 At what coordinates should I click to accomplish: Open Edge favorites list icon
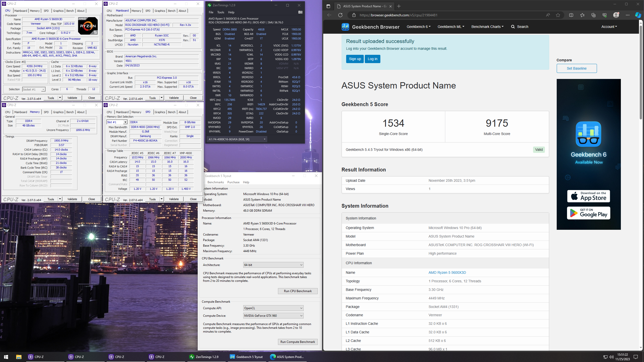[582, 15]
